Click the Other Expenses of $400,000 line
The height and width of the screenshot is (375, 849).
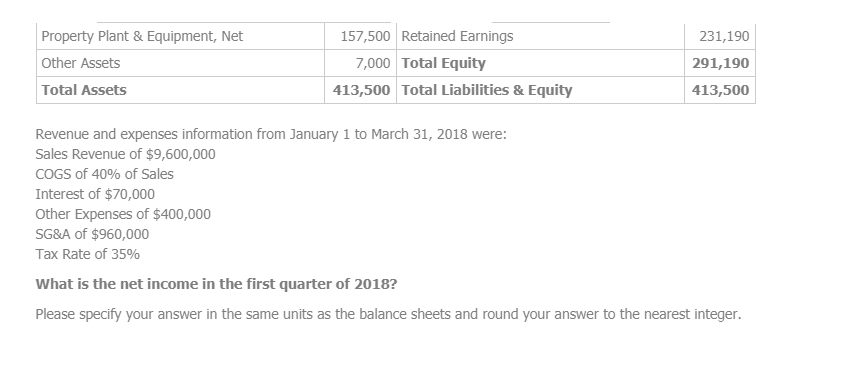tap(123, 214)
